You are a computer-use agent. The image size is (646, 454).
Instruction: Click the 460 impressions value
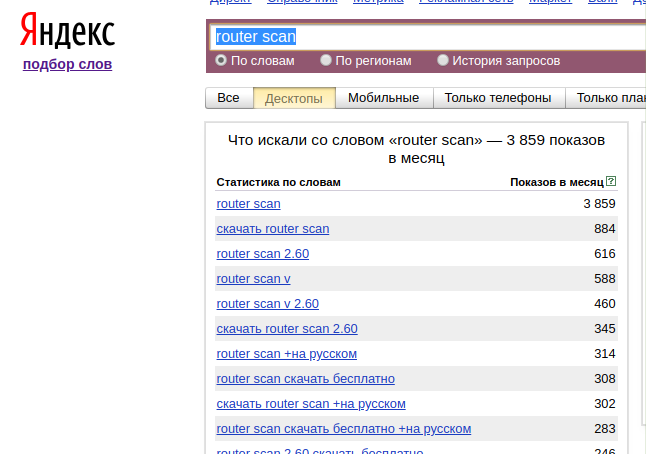point(605,304)
